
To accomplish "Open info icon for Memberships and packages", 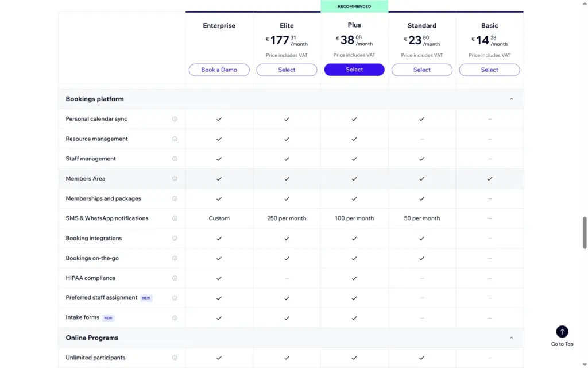I will [x=175, y=198].
